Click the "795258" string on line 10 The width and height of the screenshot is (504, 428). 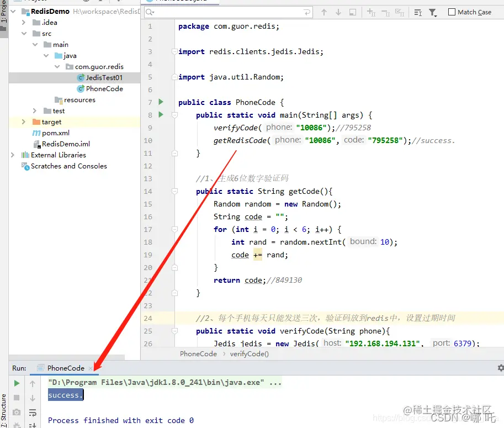point(385,140)
